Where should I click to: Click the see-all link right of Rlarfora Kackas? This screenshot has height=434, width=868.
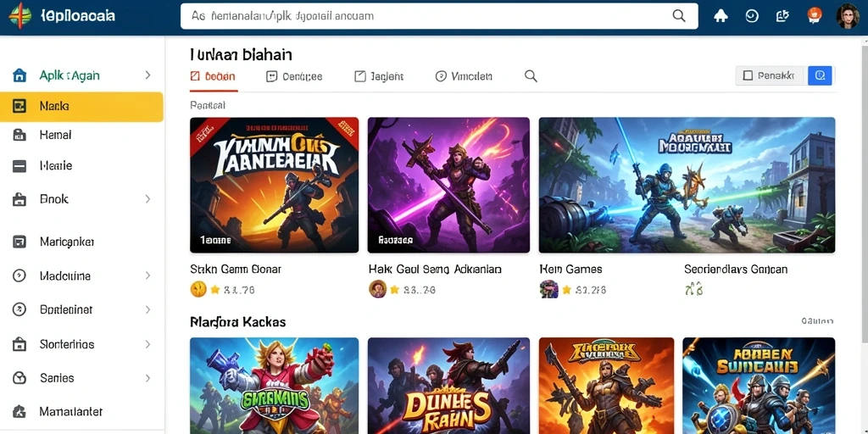point(817,321)
